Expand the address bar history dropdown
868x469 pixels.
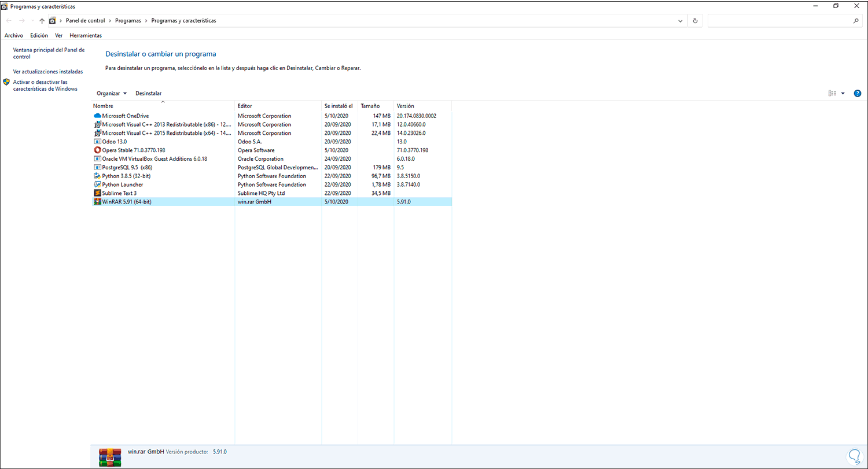681,21
